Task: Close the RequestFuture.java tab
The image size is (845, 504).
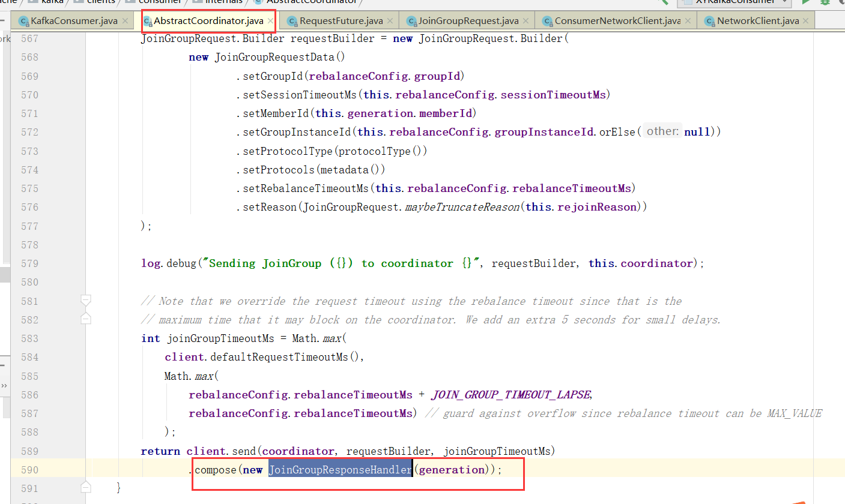Action: 390,21
